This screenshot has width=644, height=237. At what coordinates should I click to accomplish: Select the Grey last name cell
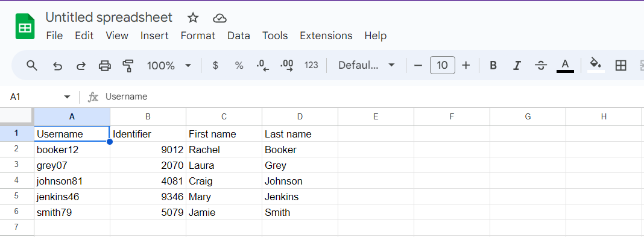point(300,165)
